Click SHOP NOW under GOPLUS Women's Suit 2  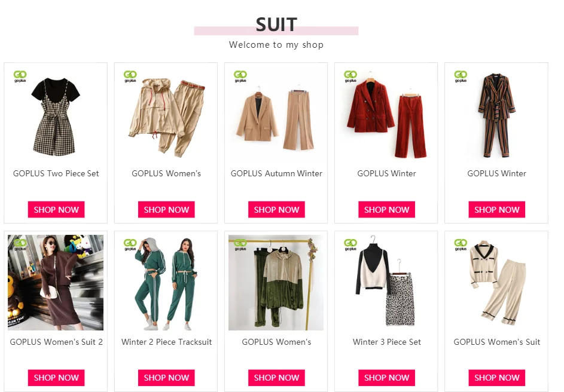pyautogui.click(x=56, y=378)
